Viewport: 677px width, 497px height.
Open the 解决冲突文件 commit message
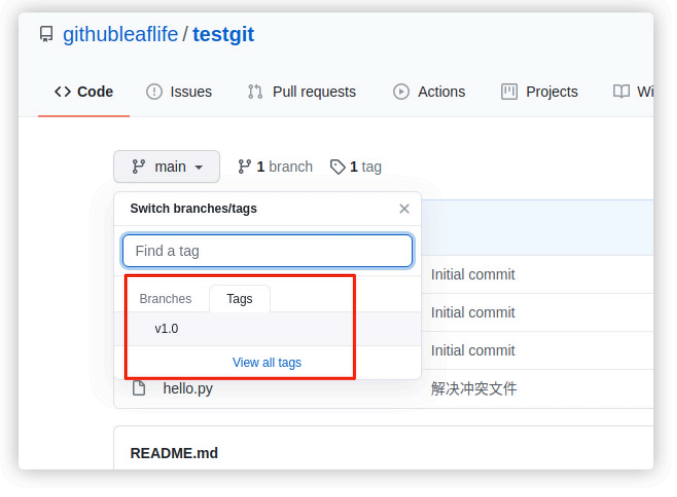pos(474,389)
